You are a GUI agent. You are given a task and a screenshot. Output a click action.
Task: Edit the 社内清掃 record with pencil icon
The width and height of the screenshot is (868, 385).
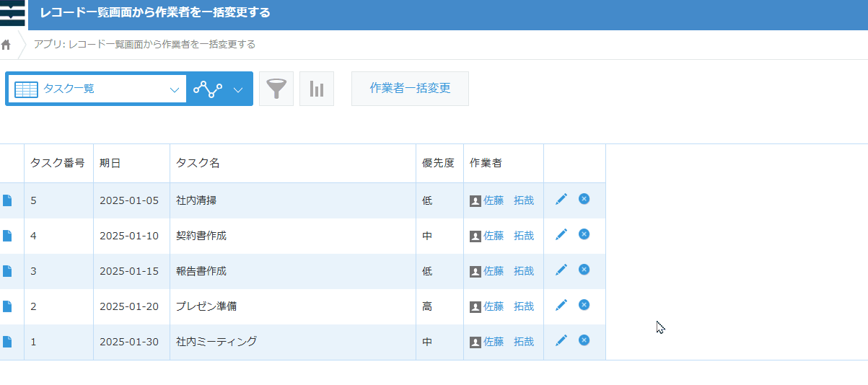pyautogui.click(x=561, y=200)
